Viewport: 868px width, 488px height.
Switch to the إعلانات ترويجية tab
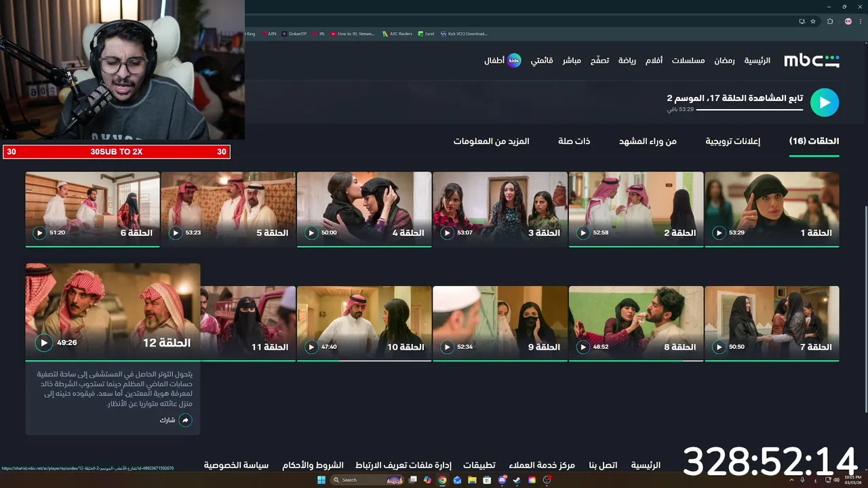pos(733,141)
